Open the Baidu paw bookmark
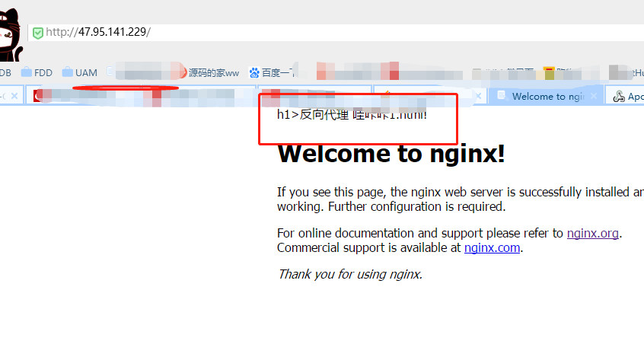This screenshot has width=644, height=357. point(271,73)
